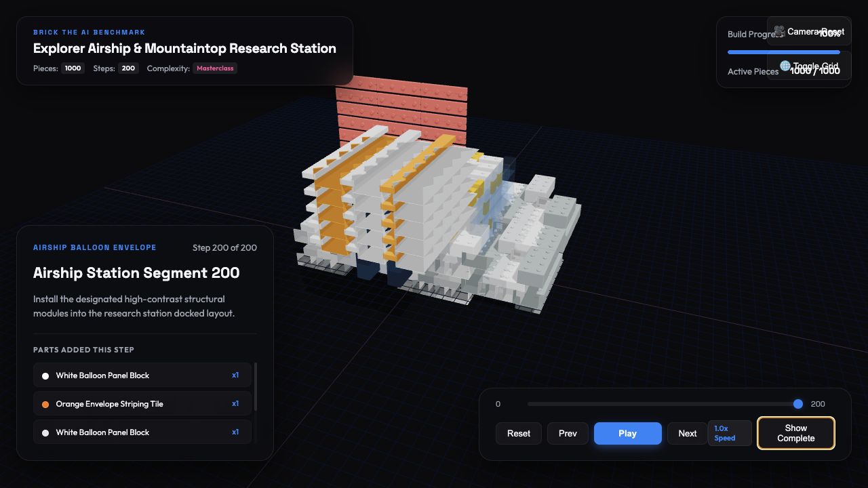Click the step slider handle at 200

(798, 404)
